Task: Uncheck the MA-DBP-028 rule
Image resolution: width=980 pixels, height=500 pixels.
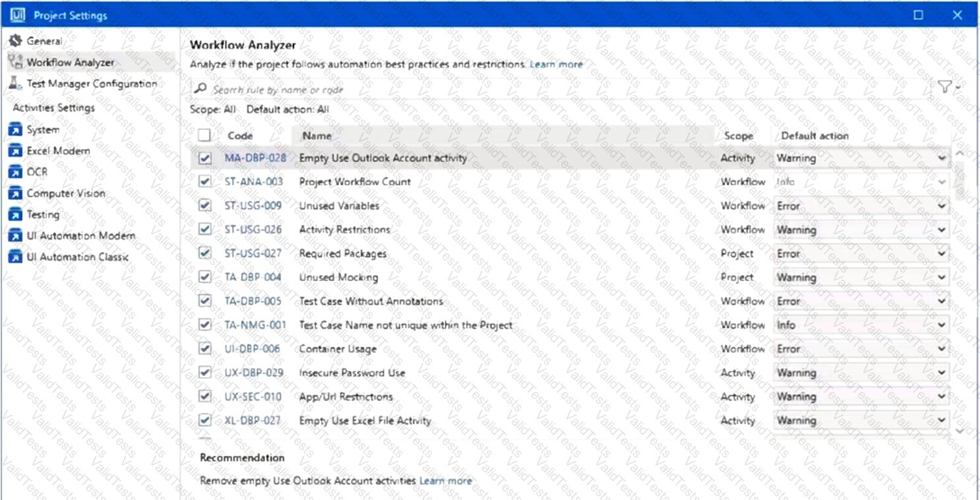Action: click(205, 158)
